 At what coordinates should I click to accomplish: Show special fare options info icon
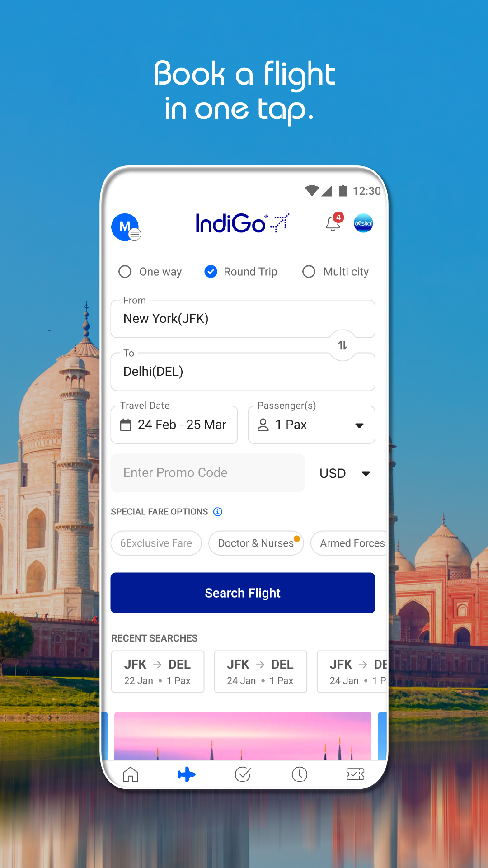218,512
